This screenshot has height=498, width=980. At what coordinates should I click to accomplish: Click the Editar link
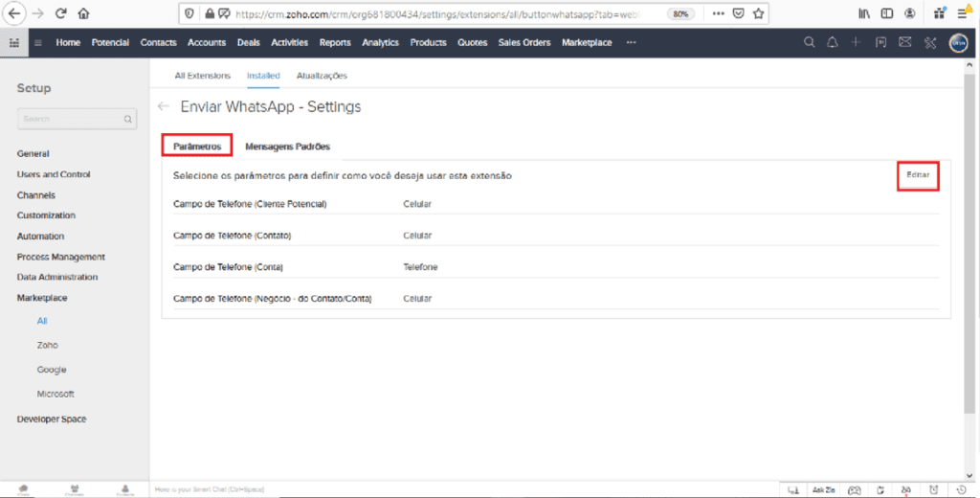918,176
